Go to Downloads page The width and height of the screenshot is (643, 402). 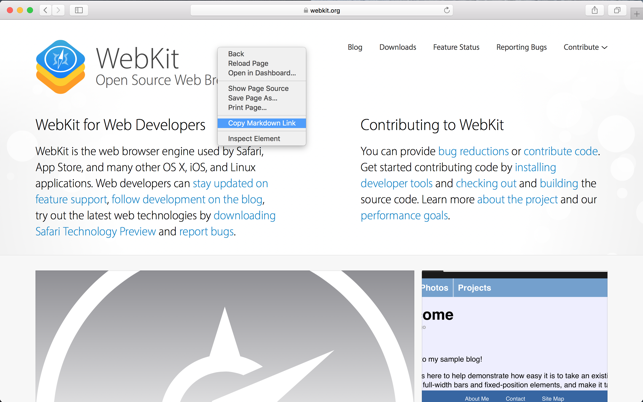pos(398,47)
